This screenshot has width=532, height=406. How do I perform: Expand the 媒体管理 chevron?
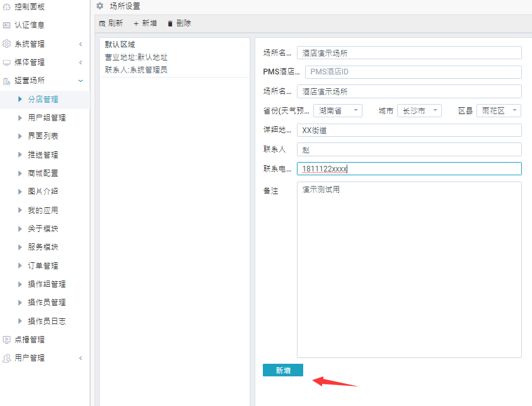81,62
